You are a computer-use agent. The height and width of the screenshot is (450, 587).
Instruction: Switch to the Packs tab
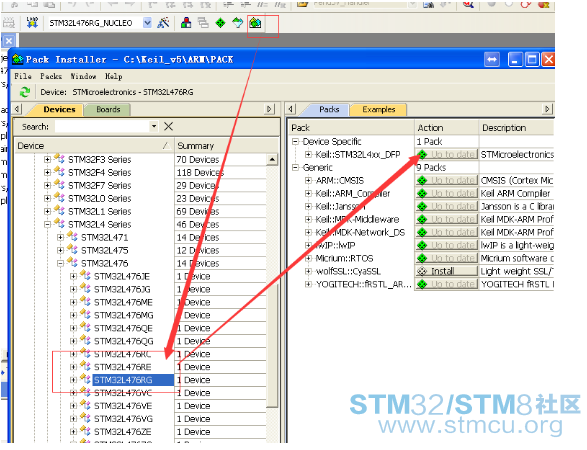coord(329,109)
